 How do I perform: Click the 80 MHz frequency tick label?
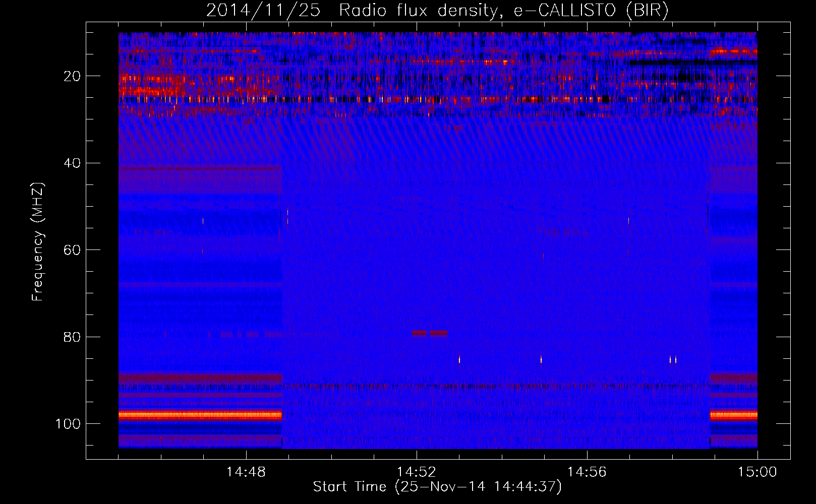tap(72, 337)
